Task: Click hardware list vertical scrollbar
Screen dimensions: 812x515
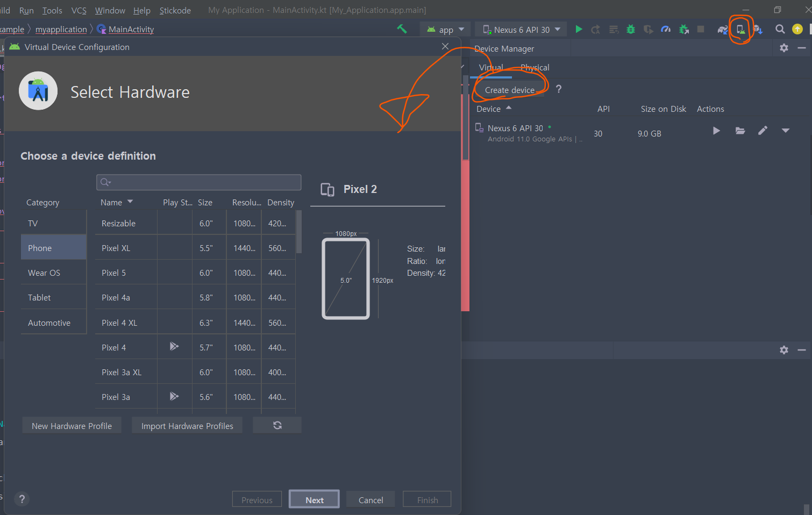Action: (299, 232)
